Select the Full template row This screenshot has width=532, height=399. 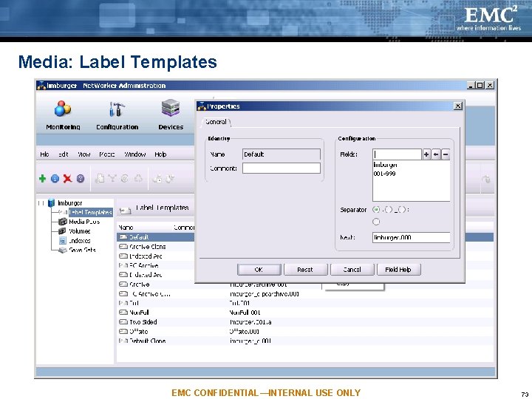pos(305,303)
